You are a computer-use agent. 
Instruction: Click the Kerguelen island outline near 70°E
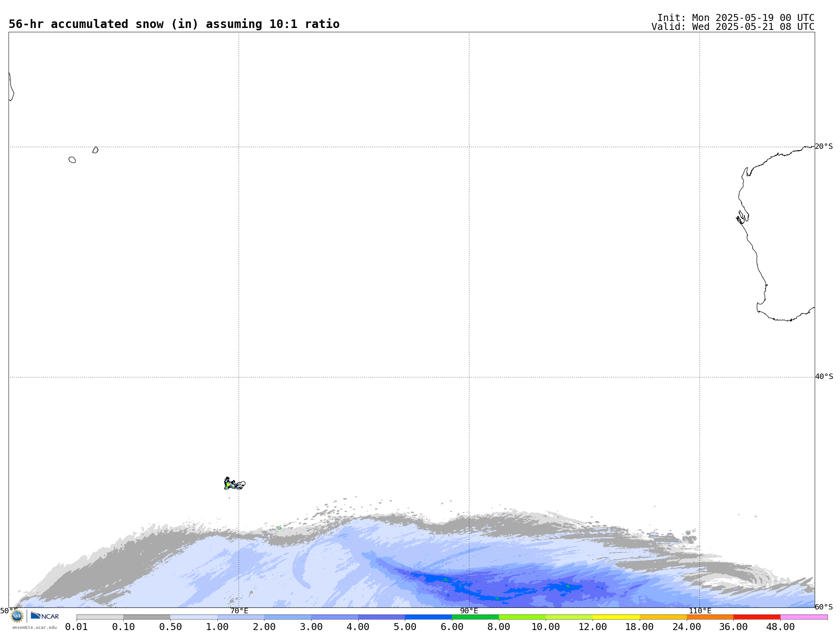point(234,484)
